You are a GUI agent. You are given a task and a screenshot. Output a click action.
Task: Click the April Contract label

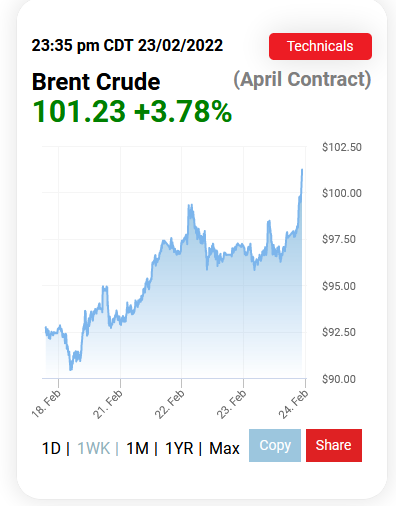[x=302, y=80]
